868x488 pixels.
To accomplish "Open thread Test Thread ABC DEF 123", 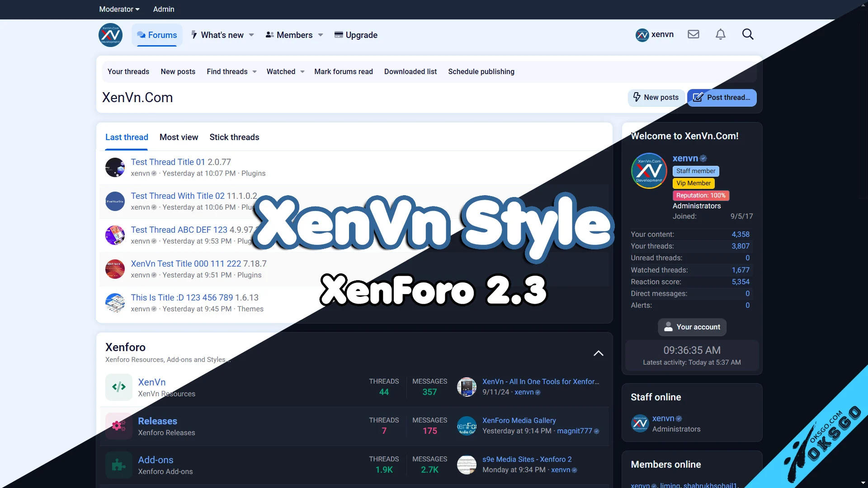I will 179,230.
